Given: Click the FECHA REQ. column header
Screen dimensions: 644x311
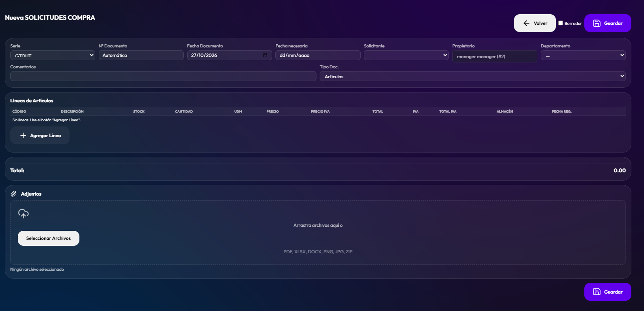Looking at the screenshot, I should tap(562, 111).
